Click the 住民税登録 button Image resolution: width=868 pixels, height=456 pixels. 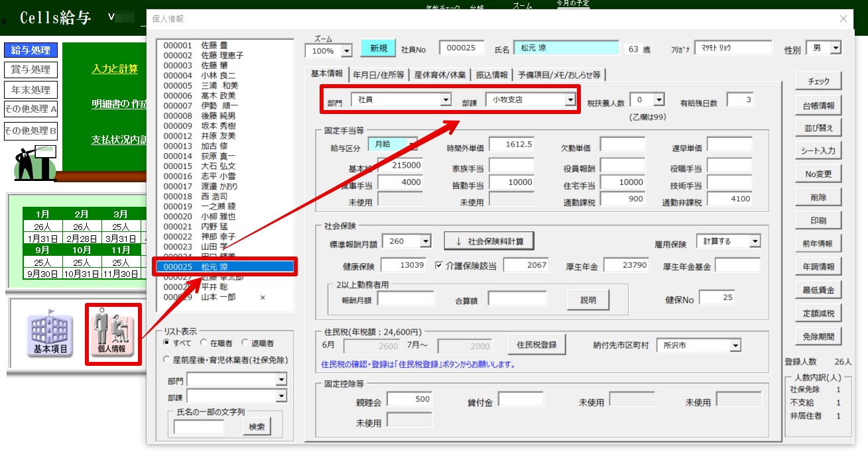coord(536,345)
